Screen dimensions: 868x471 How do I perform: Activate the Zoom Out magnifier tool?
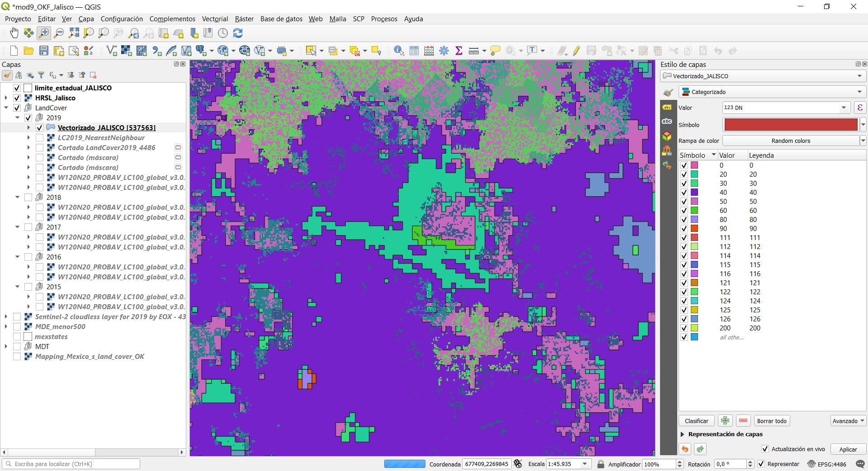[59, 33]
